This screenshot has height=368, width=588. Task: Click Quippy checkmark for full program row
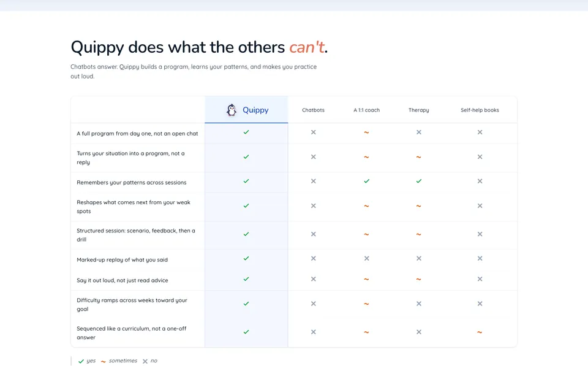click(x=246, y=132)
